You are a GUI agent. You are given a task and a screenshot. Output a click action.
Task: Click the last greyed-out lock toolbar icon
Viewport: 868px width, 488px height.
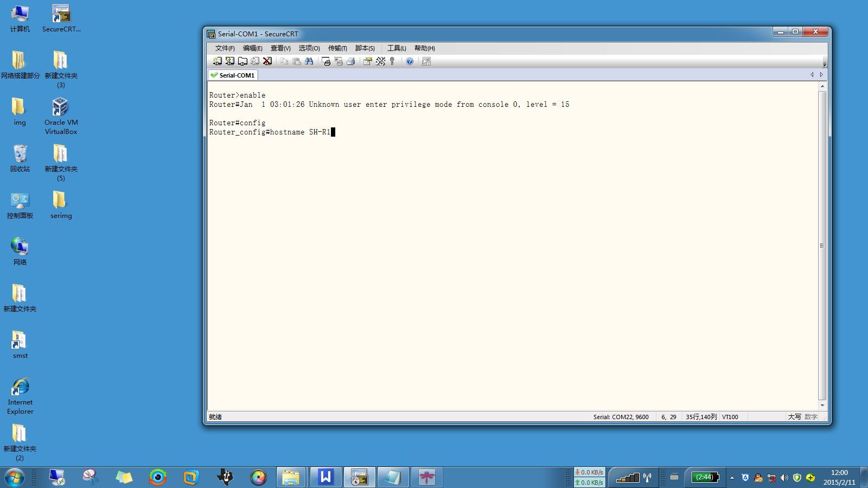coord(426,61)
